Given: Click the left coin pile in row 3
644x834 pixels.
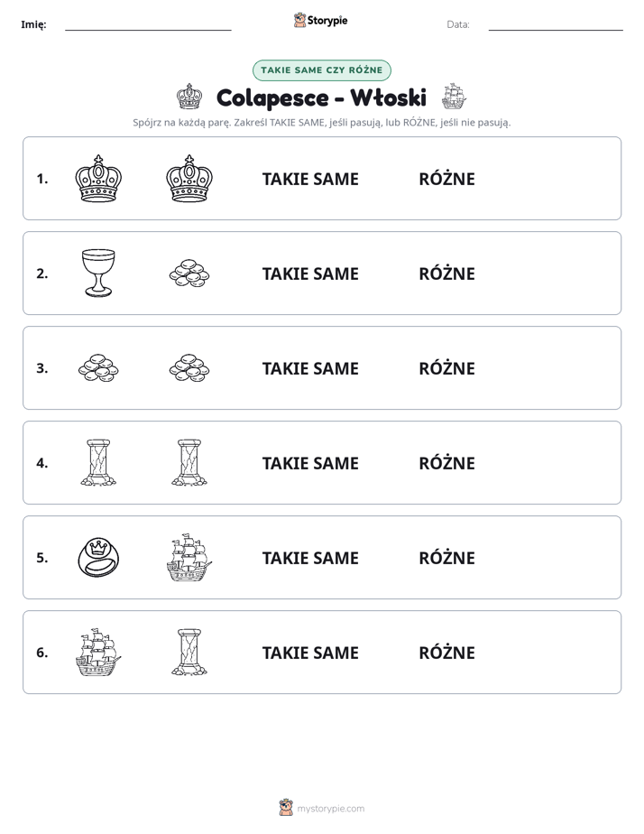Looking at the screenshot, I should 98,368.
